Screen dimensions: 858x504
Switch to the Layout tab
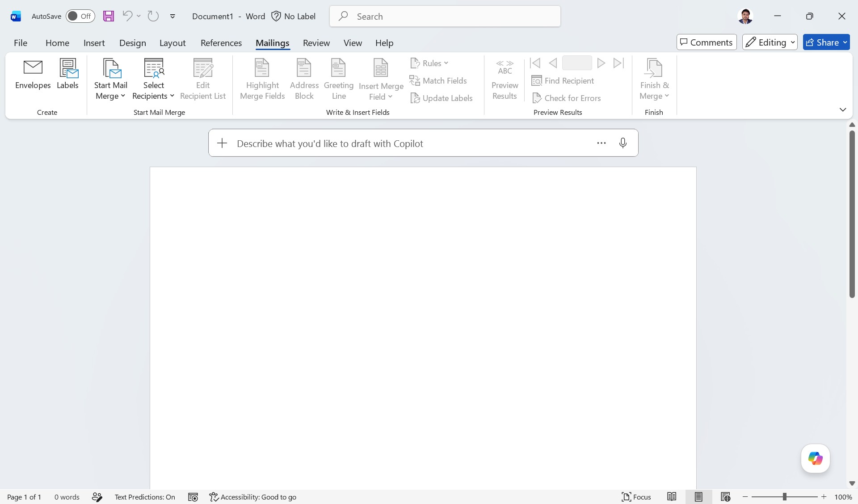point(172,42)
